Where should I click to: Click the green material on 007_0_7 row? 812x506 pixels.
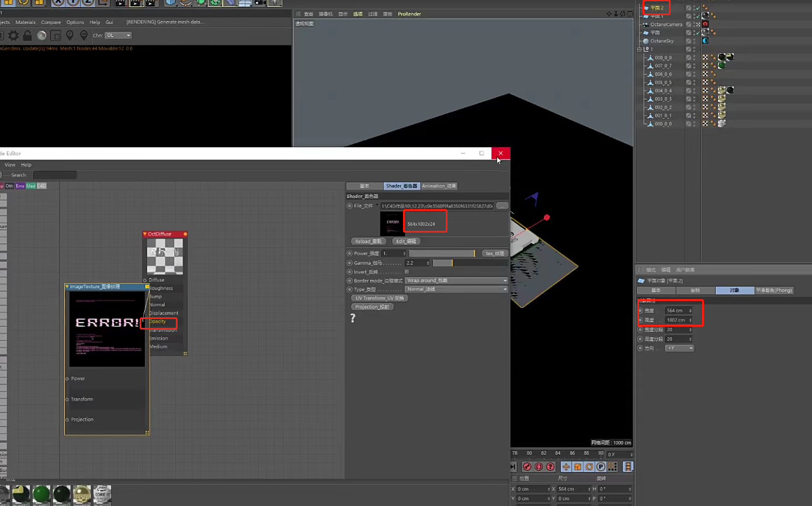coord(721,65)
